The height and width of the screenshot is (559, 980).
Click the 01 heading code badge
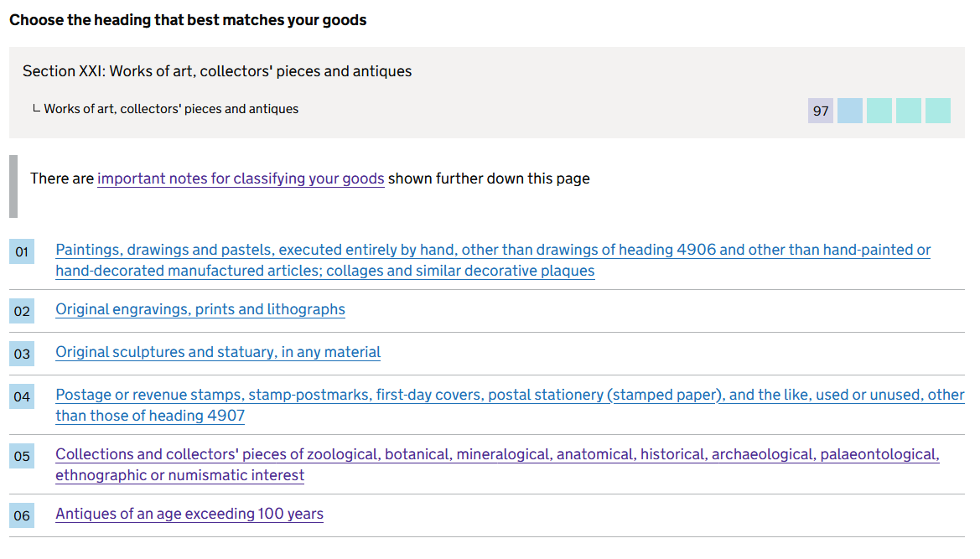pos(22,251)
